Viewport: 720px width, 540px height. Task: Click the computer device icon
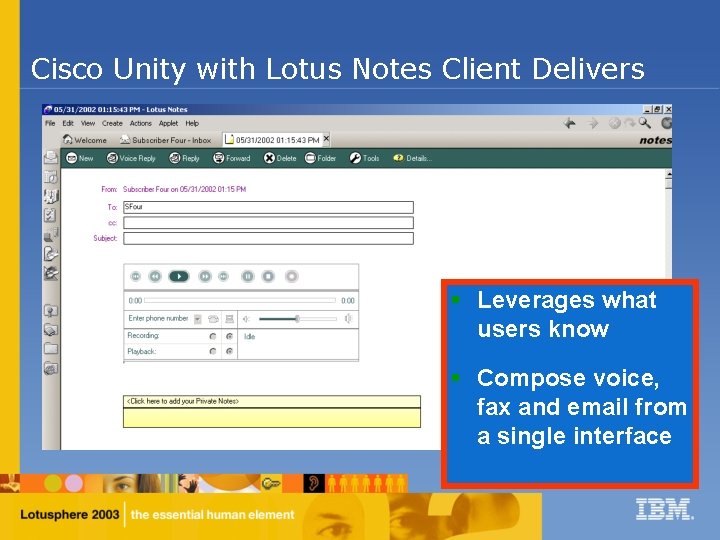pyautogui.click(x=230, y=319)
